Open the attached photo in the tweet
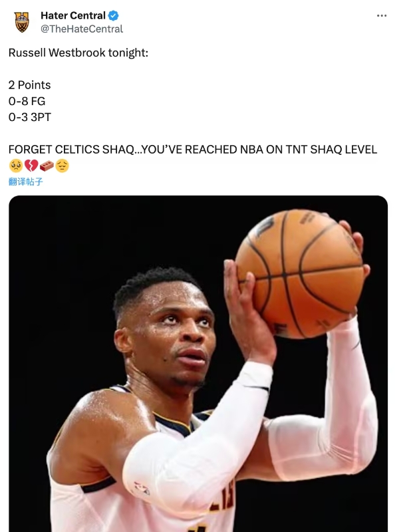This screenshot has height=532, width=413. (198, 364)
